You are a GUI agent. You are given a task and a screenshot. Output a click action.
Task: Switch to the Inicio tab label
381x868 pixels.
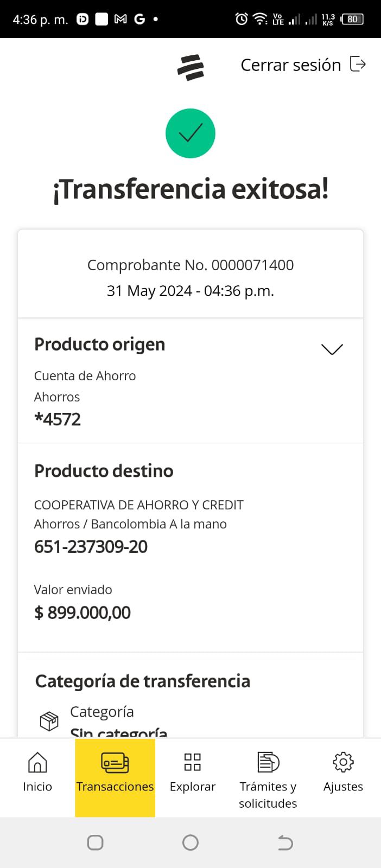point(37,787)
